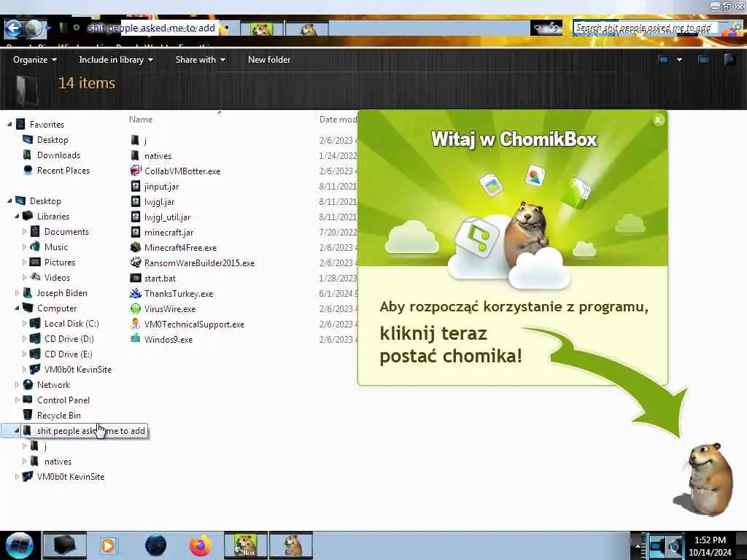Select Control Panel in navigation tree
747x560 pixels.
pos(63,400)
